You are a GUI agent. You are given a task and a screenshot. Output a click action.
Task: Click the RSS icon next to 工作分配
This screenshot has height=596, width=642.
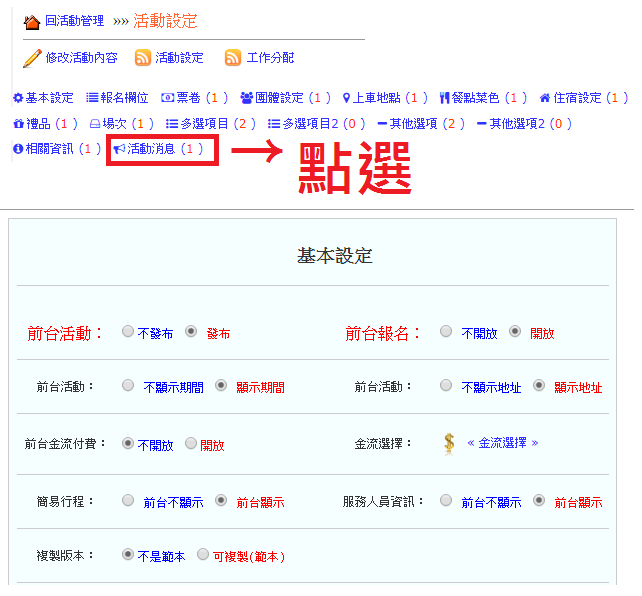233,58
